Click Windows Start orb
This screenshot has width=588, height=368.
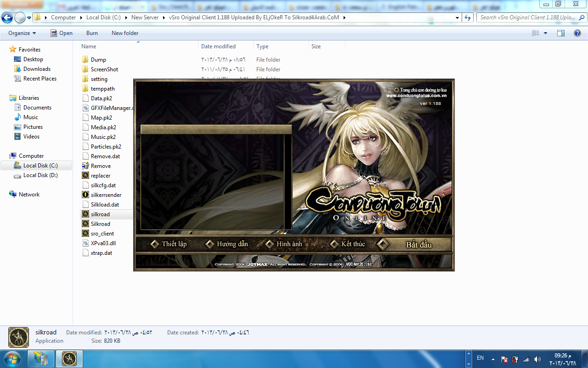coord(11,358)
